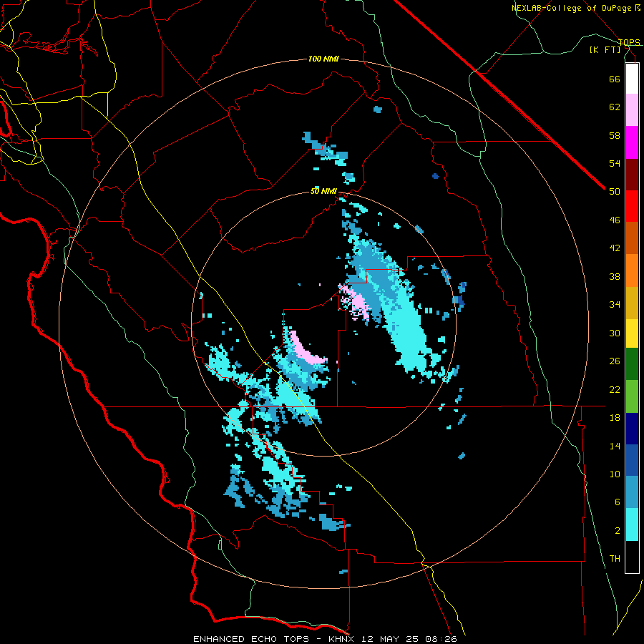Click the black TH threshold swatch

[632, 557]
